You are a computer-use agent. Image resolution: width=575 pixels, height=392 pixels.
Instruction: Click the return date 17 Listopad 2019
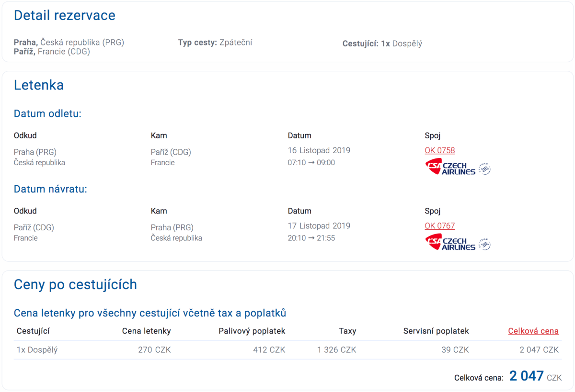(319, 225)
